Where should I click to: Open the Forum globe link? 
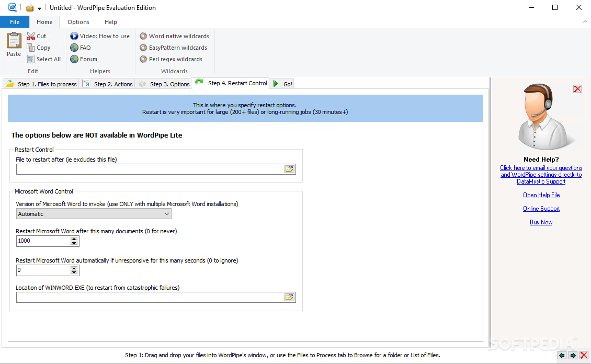84,59
